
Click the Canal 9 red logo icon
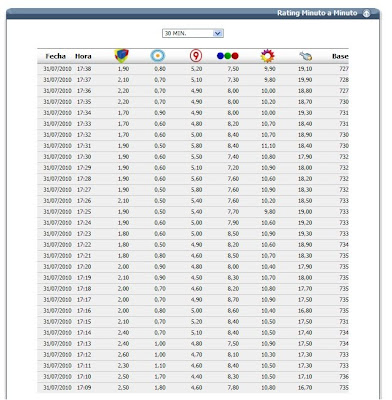pyautogui.click(x=196, y=56)
